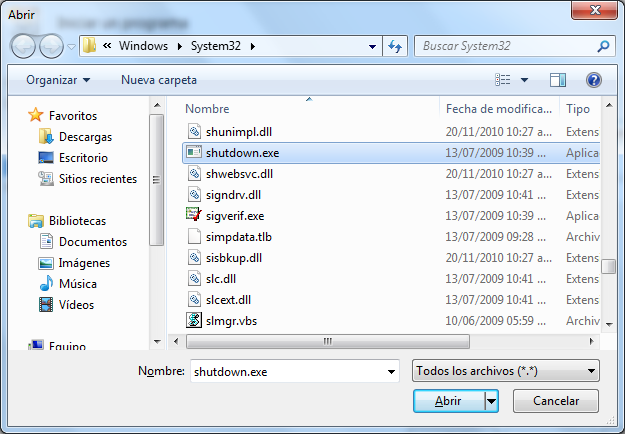The image size is (625, 434).
Task: Open the Organizar menu
Action: 58,80
